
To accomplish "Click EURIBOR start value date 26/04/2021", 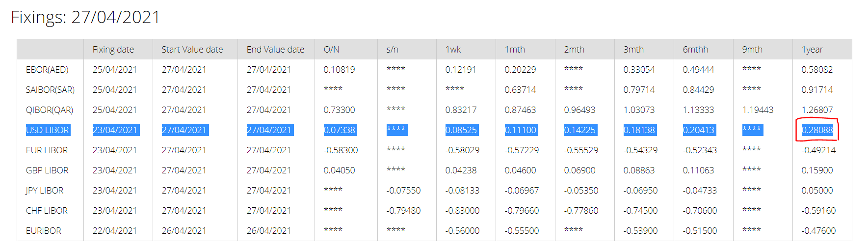I will (x=184, y=231).
